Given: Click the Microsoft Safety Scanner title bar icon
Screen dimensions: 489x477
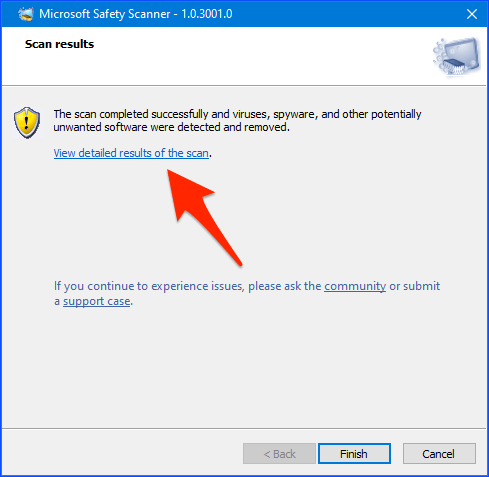Looking at the screenshot, I should point(26,14).
